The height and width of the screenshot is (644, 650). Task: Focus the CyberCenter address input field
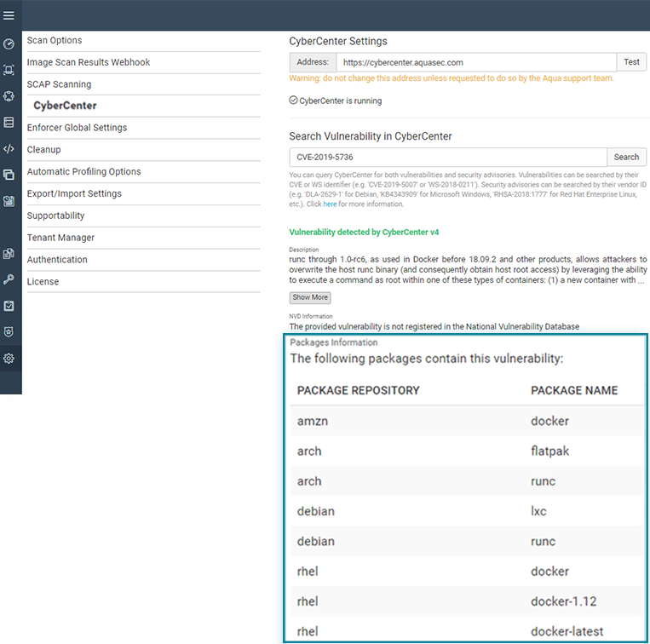(x=476, y=62)
